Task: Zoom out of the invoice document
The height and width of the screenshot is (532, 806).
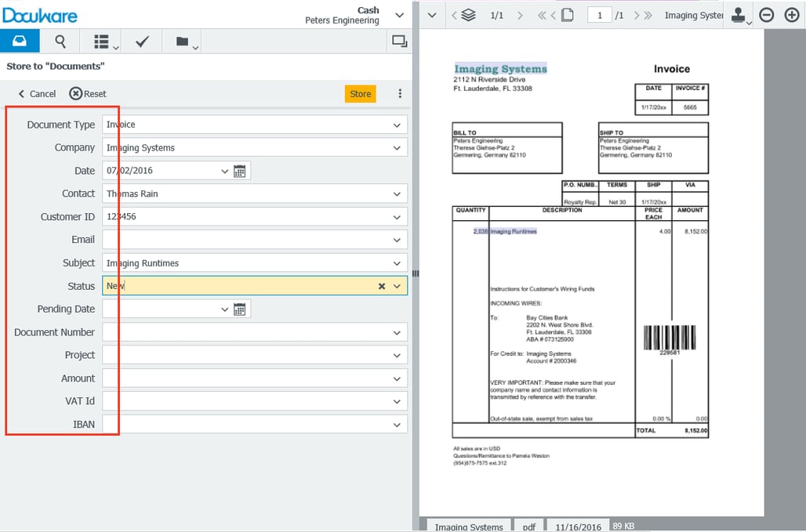Action: click(766, 14)
